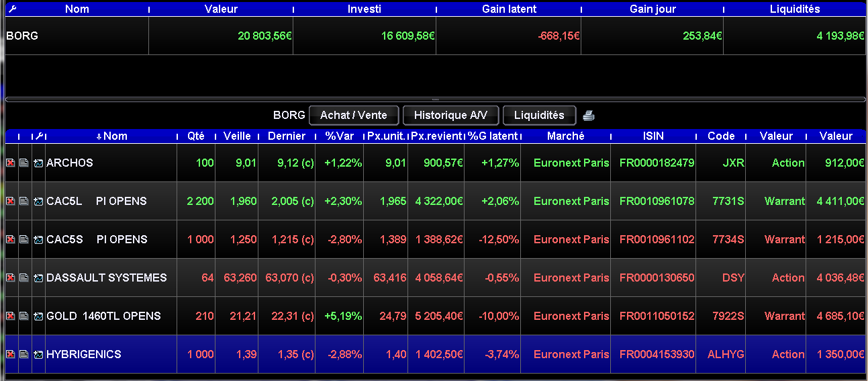Click the Liquidités summary column header
The height and width of the screenshot is (381, 868).
(x=795, y=9)
